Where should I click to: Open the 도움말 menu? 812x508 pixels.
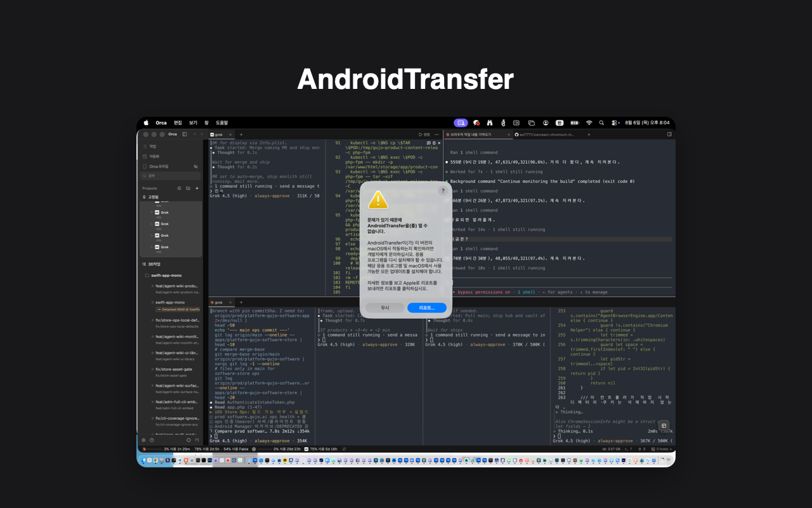click(x=221, y=123)
